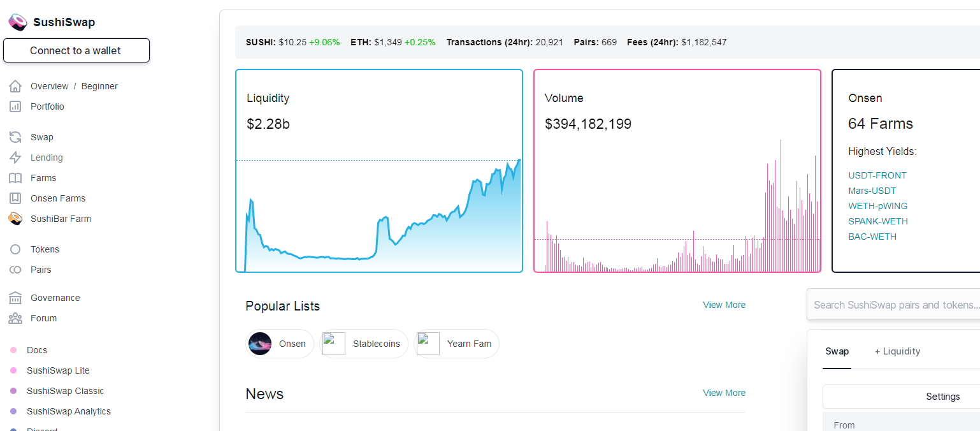Viewport: 980px width, 431px height.
Task: Click the Swap arrows icon in sidebar
Action: tap(15, 137)
